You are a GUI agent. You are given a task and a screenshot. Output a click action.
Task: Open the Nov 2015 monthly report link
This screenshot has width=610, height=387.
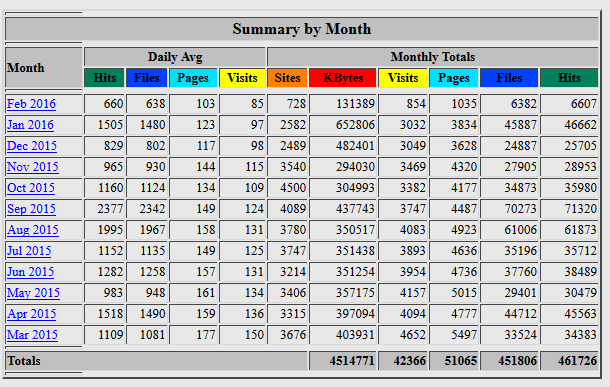33,167
